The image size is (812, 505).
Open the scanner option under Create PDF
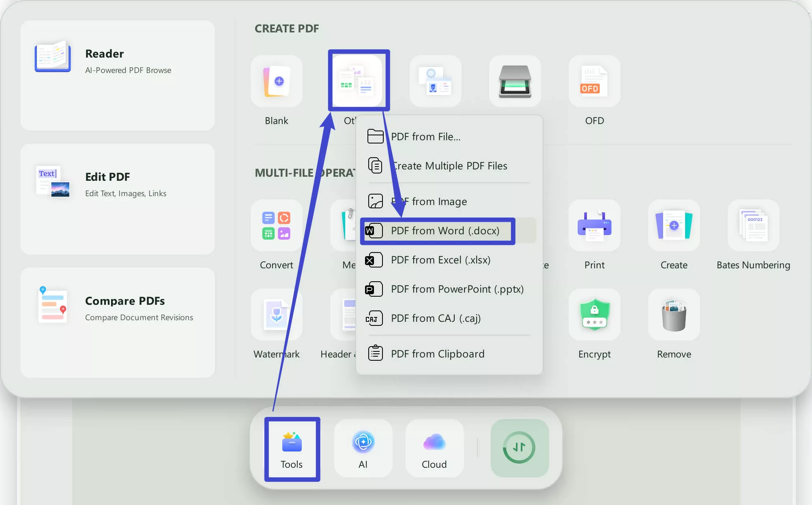point(515,81)
